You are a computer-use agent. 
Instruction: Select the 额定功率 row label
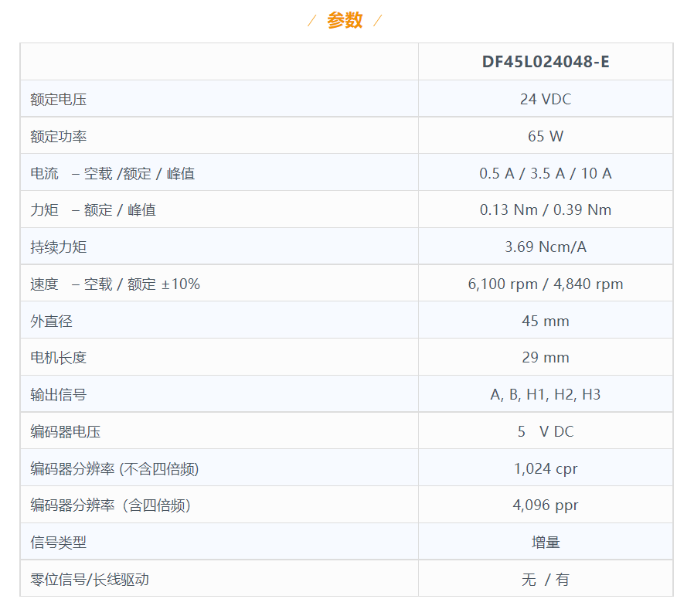tap(58, 136)
